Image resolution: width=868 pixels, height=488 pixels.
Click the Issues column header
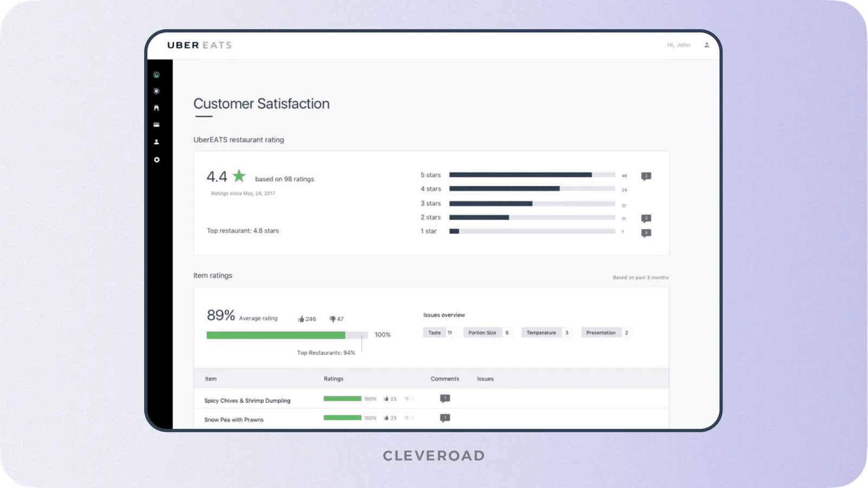pyautogui.click(x=485, y=378)
